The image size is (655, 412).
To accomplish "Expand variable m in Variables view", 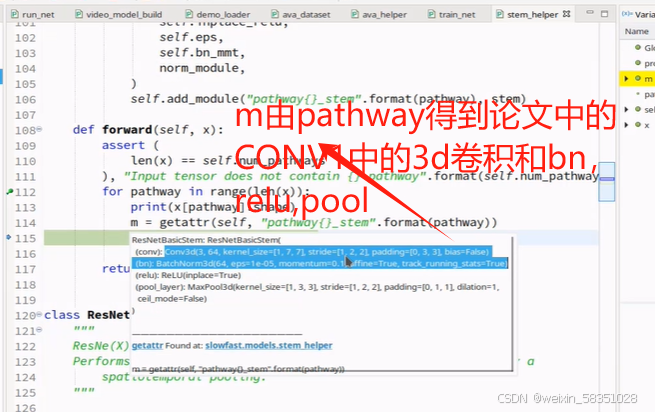I will [626, 79].
